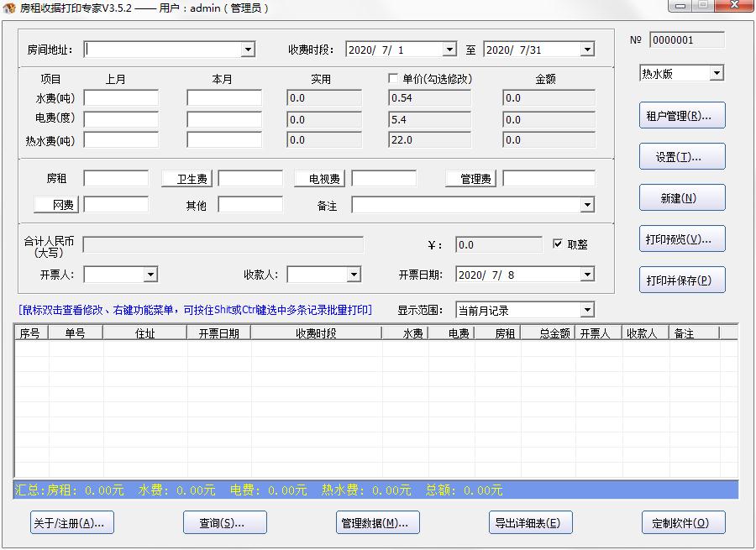Click the 网费 amount input field

coord(116,204)
